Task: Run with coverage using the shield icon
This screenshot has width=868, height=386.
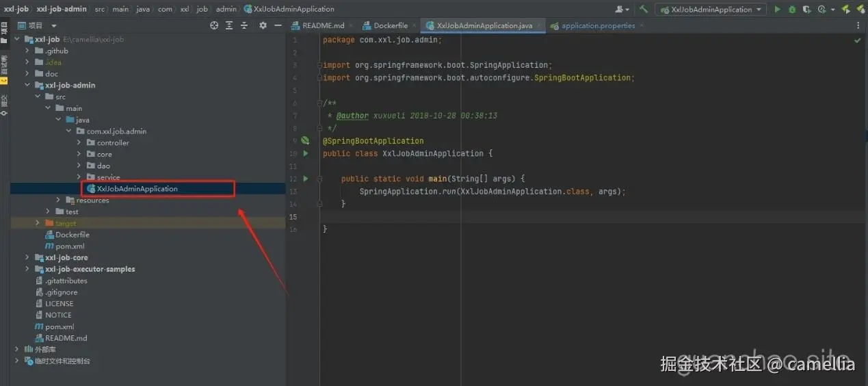Action: [806, 10]
